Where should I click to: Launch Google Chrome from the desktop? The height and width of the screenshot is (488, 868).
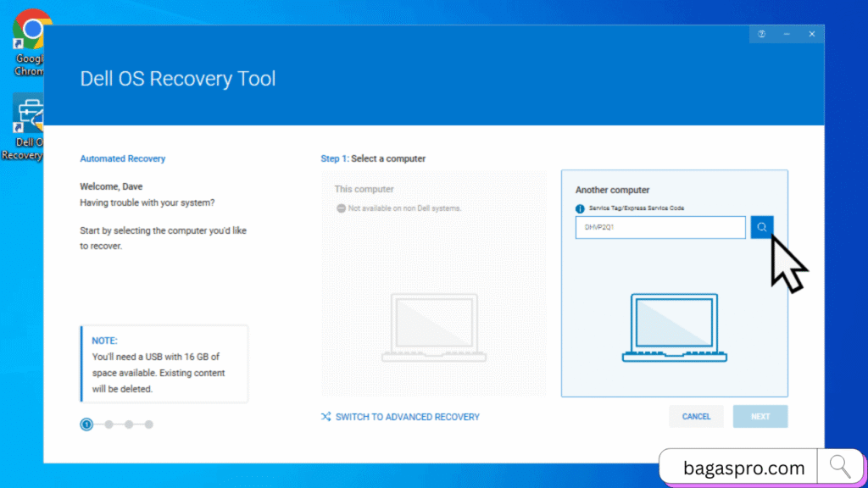pyautogui.click(x=31, y=30)
